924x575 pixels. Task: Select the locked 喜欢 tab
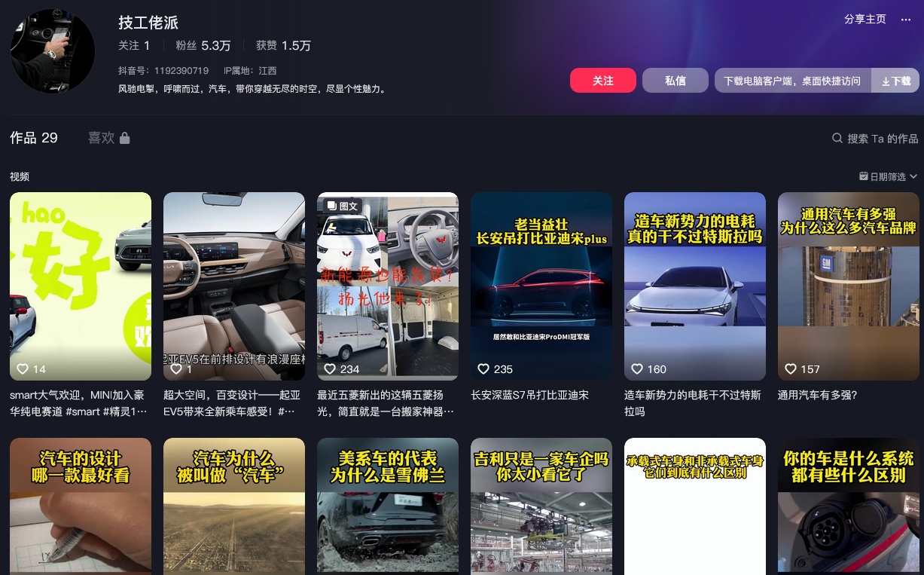click(108, 138)
